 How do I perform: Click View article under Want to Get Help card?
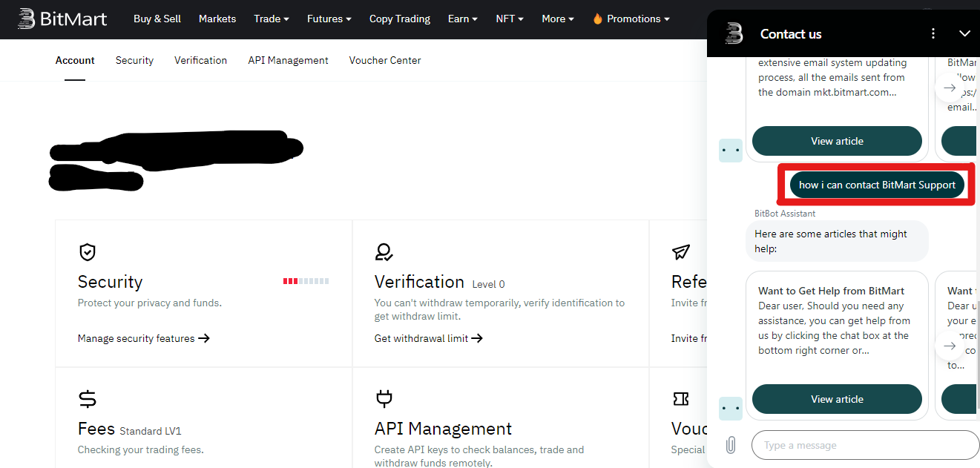tap(837, 399)
